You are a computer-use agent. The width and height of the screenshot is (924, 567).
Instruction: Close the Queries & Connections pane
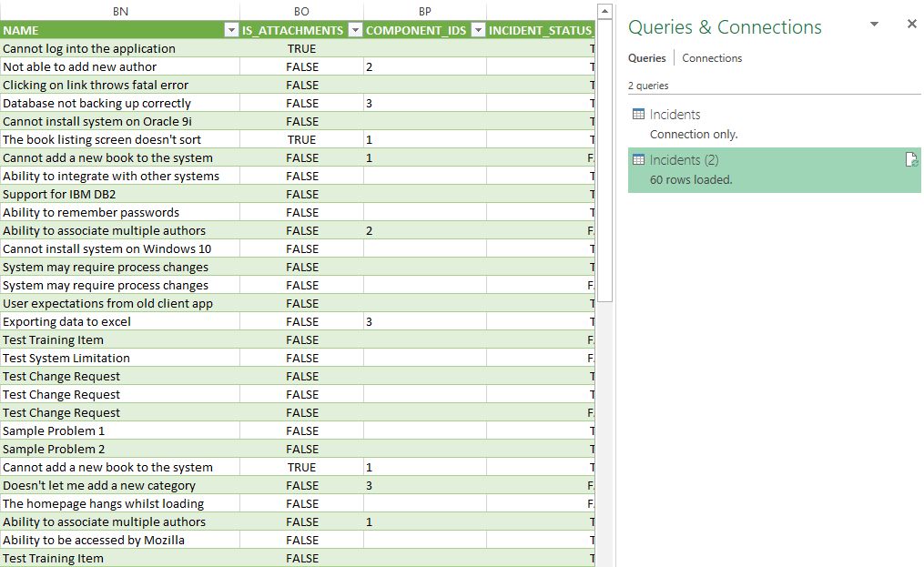tap(912, 25)
